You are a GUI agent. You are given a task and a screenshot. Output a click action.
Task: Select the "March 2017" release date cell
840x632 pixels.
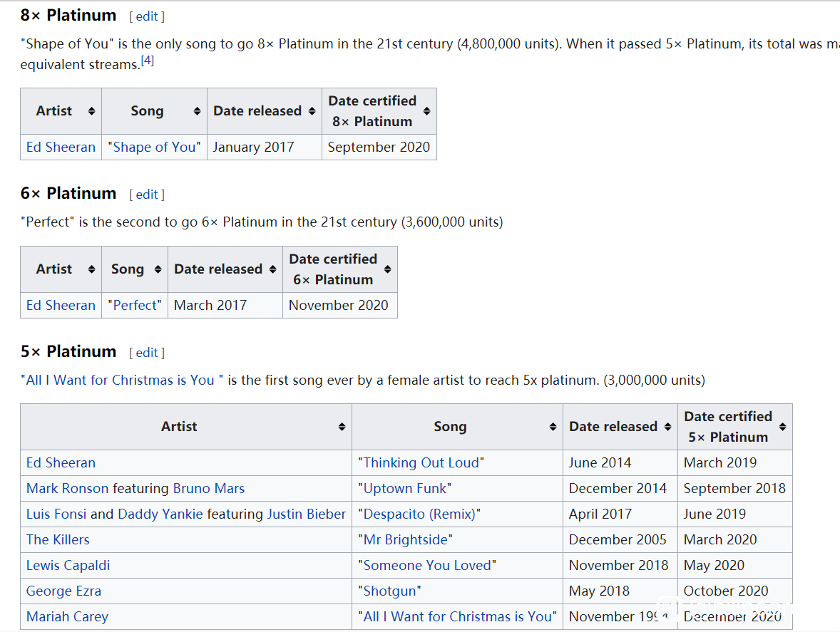[225, 305]
